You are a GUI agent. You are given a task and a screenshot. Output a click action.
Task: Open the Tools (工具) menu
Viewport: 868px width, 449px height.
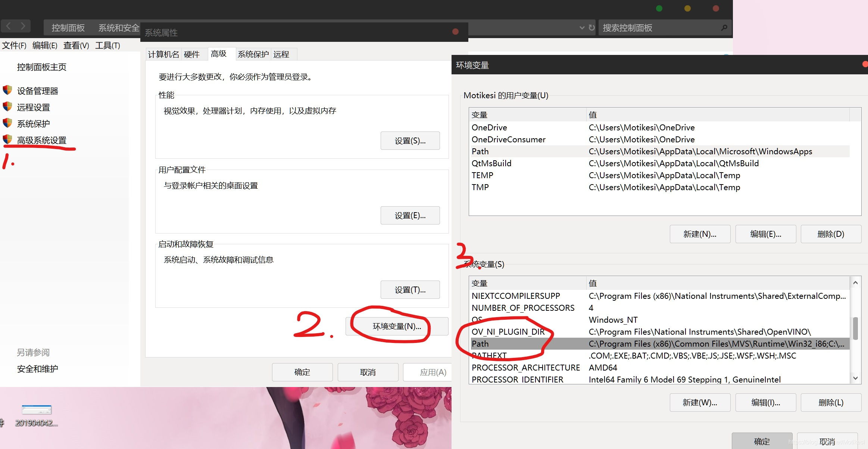click(107, 46)
